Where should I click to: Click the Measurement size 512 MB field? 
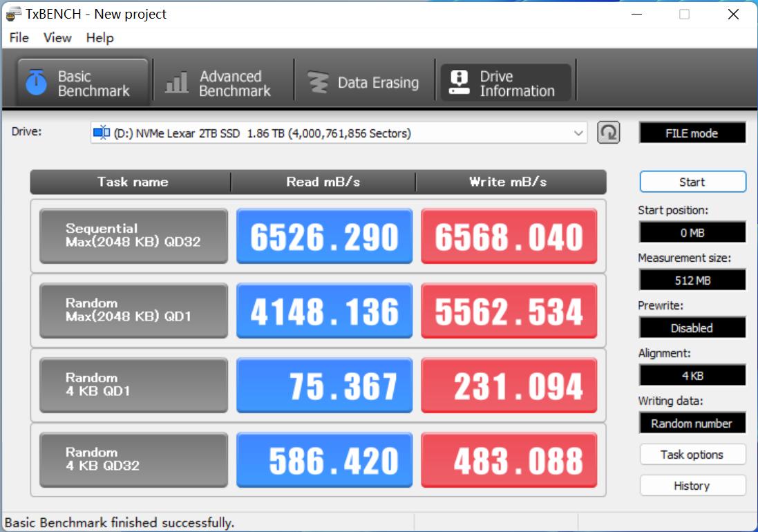tap(692, 280)
